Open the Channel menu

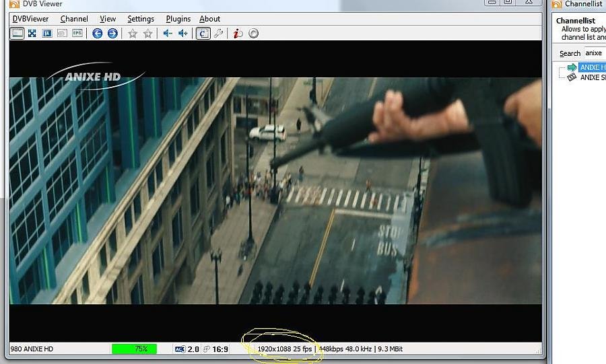pos(74,19)
